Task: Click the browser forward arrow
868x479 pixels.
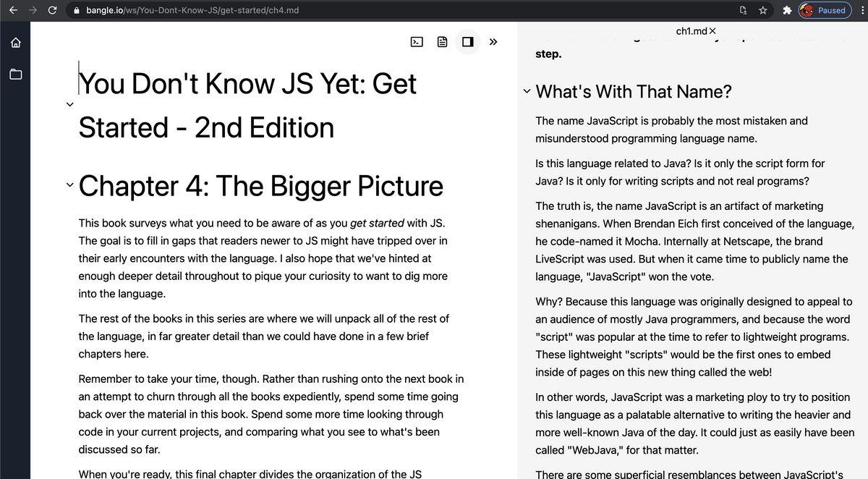Action: [x=33, y=10]
